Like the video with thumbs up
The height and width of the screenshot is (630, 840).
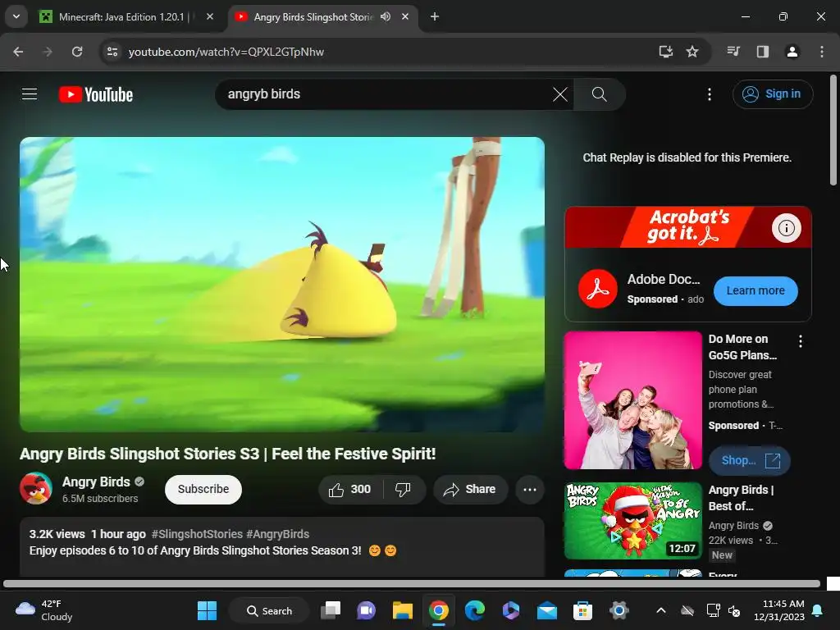(350, 489)
